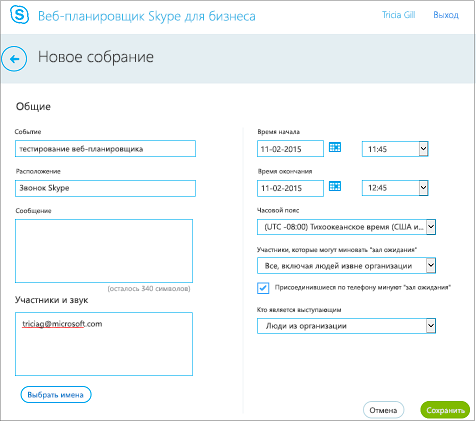Click the start date field 11-02-2015
Viewport: 476px width, 422px height.
coord(290,149)
